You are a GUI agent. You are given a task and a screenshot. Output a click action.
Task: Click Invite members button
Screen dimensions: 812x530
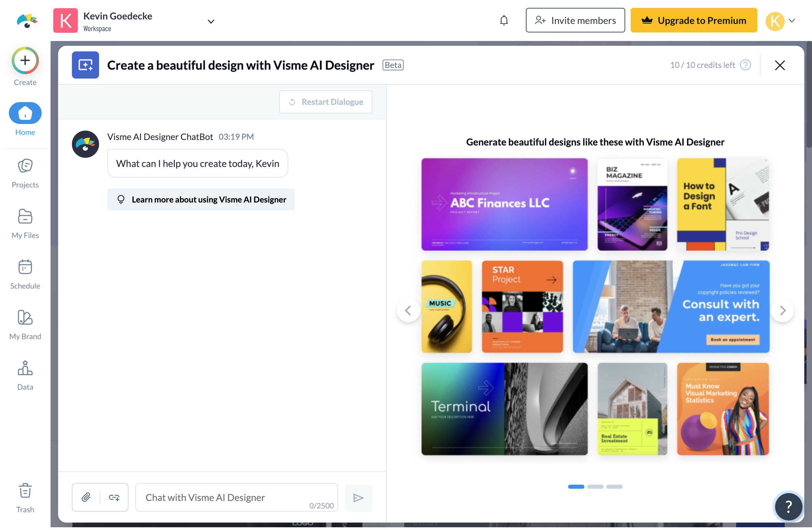pos(575,20)
